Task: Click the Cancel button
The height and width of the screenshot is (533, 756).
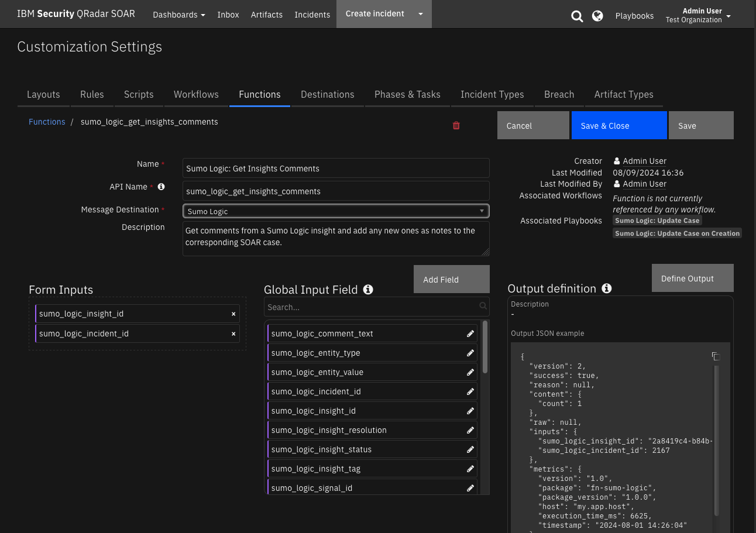Action: 533,125
